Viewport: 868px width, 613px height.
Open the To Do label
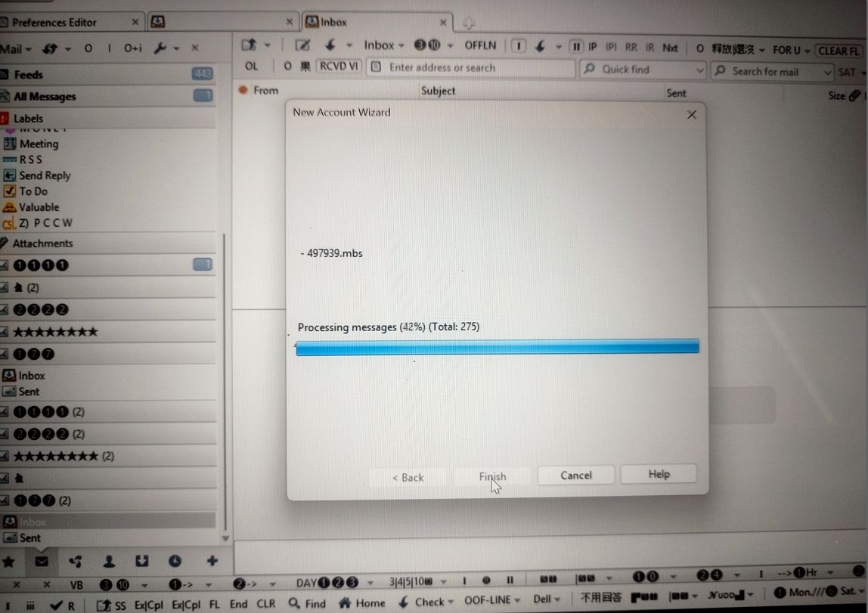(x=33, y=191)
